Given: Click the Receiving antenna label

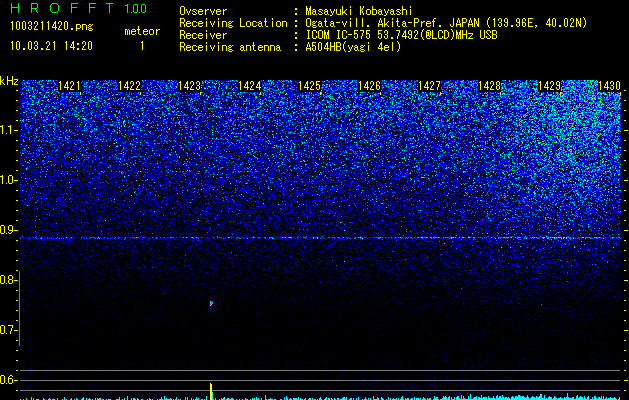Looking at the screenshot, I should [x=230, y=47].
